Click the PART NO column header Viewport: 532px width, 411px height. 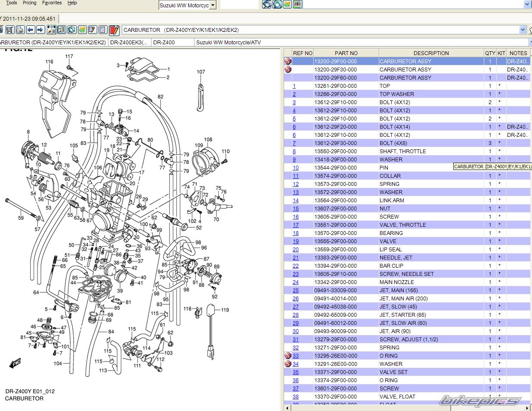coord(346,53)
